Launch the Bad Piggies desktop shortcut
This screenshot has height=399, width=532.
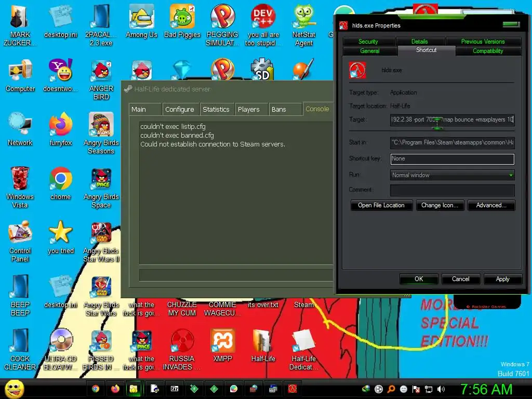pos(182,22)
